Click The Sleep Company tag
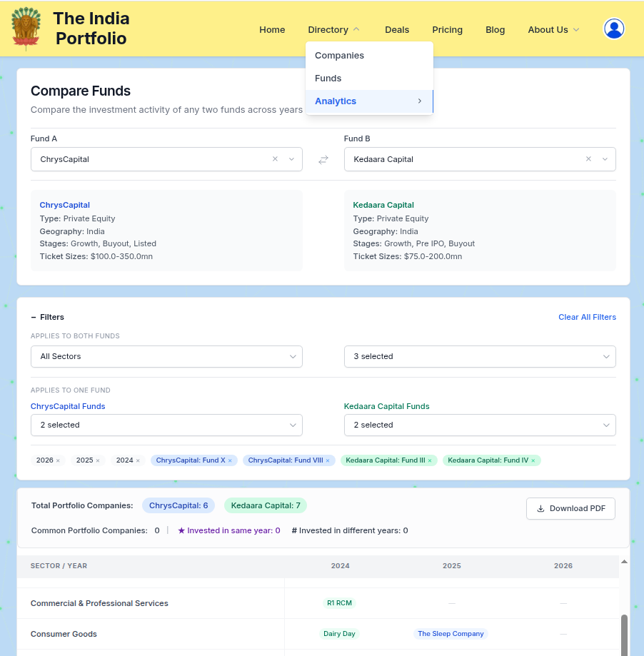644x656 pixels. coord(451,633)
